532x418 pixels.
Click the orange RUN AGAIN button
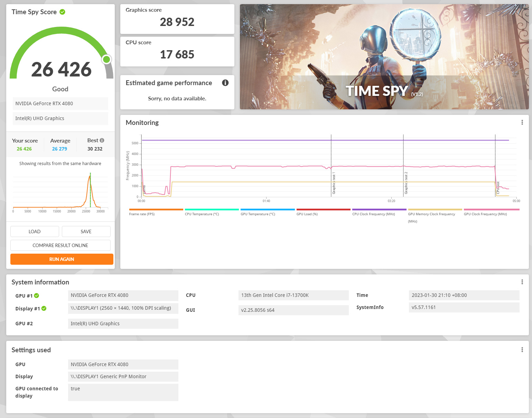pos(62,259)
